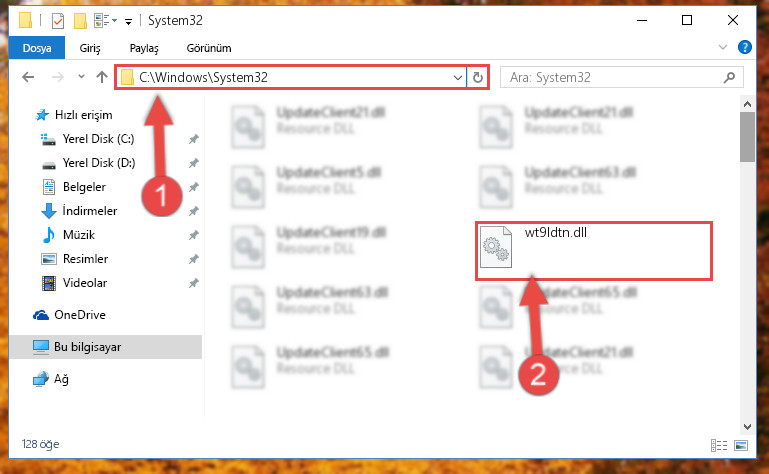769x474 pixels.
Task: Unpin İndirmeler via its pin icon
Action: 194,211
